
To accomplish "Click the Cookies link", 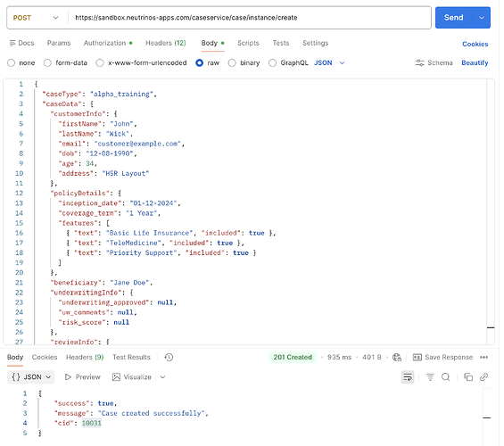I will pyautogui.click(x=475, y=44).
